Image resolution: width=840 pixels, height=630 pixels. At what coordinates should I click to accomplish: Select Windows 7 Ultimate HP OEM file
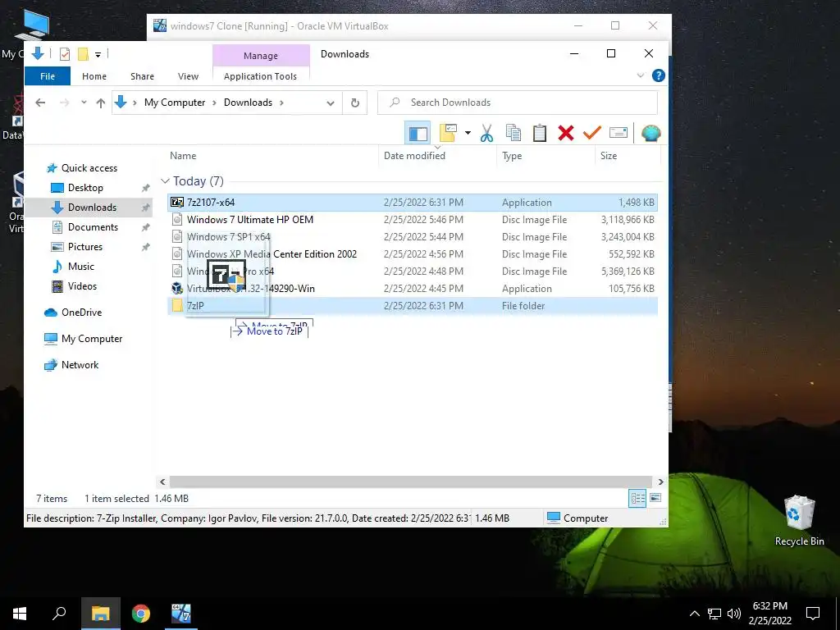click(412, 220)
